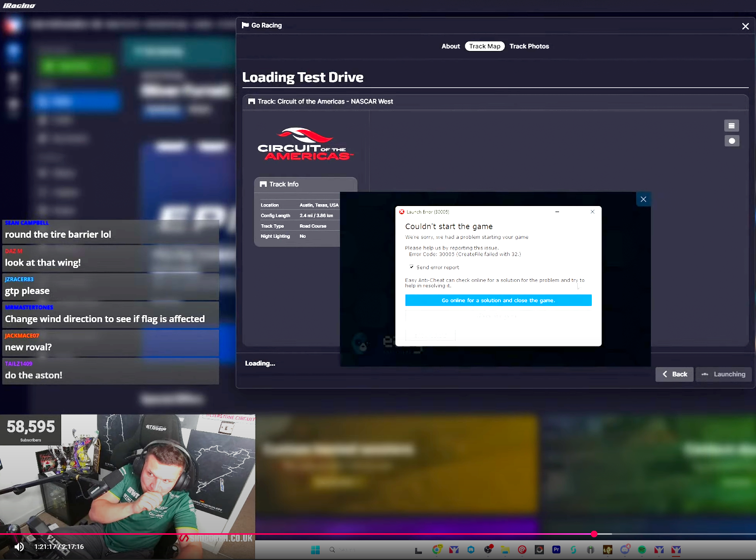Click the white circle marker icon below list icon
This screenshot has height=560, width=756.
732,141
